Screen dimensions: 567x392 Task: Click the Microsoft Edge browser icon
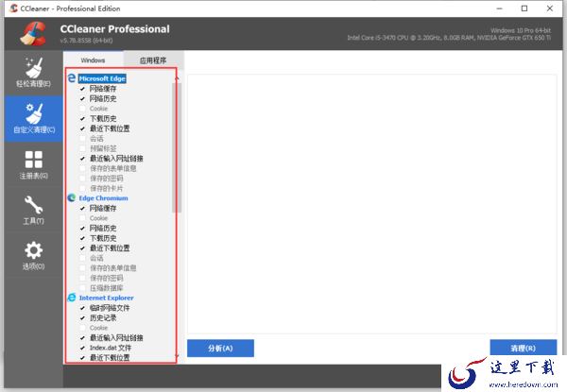pyautogui.click(x=72, y=78)
